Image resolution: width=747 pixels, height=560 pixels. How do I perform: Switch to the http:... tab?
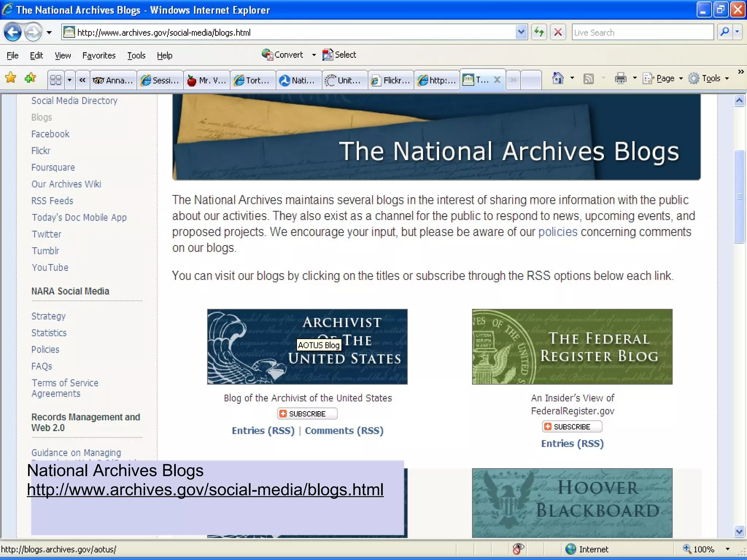(x=437, y=80)
